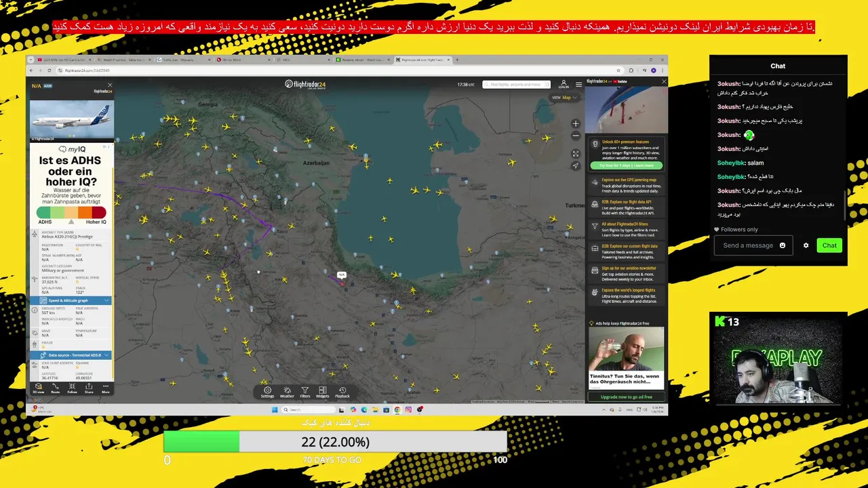Viewport: 868px width, 488px height.
Task: Bookmark this page with star icon
Action: [x=618, y=70]
